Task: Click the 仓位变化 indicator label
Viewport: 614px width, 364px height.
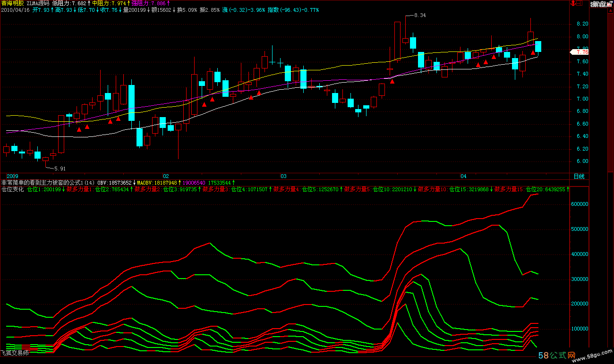Action: [x=13, y=189]
